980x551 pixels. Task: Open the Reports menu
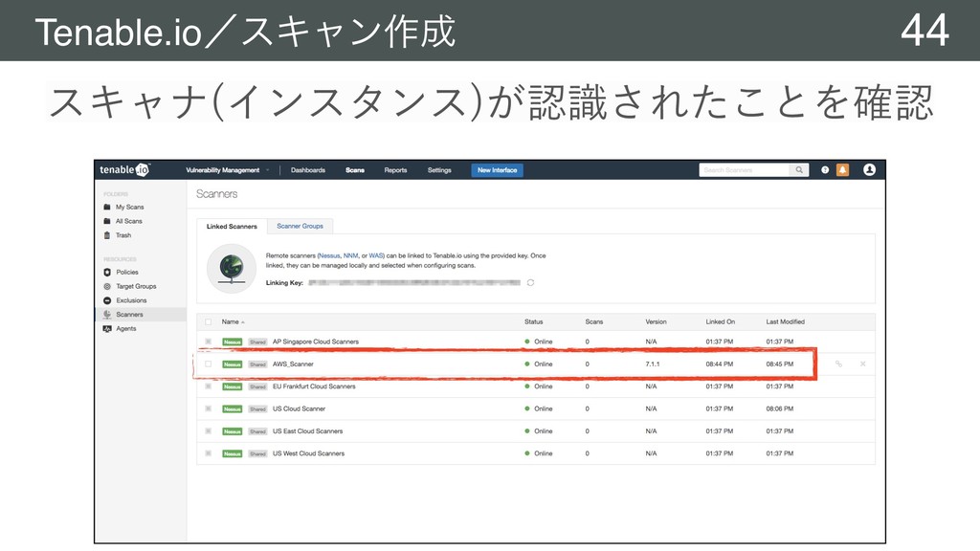pyautogui.click(x=395, y=170)
